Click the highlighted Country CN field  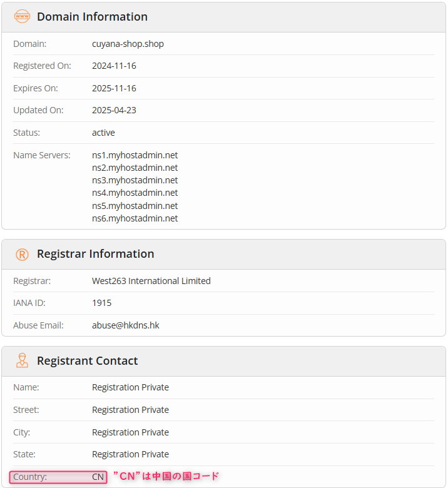(58, 477)
